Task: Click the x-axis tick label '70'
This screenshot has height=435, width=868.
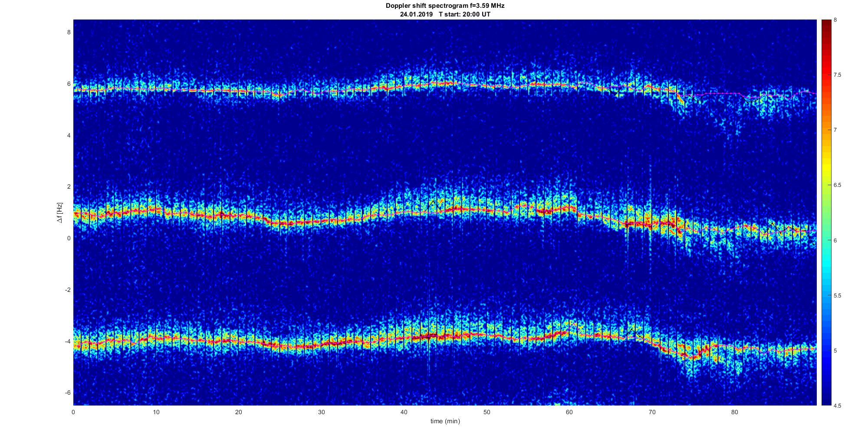Action: [652, 412]
